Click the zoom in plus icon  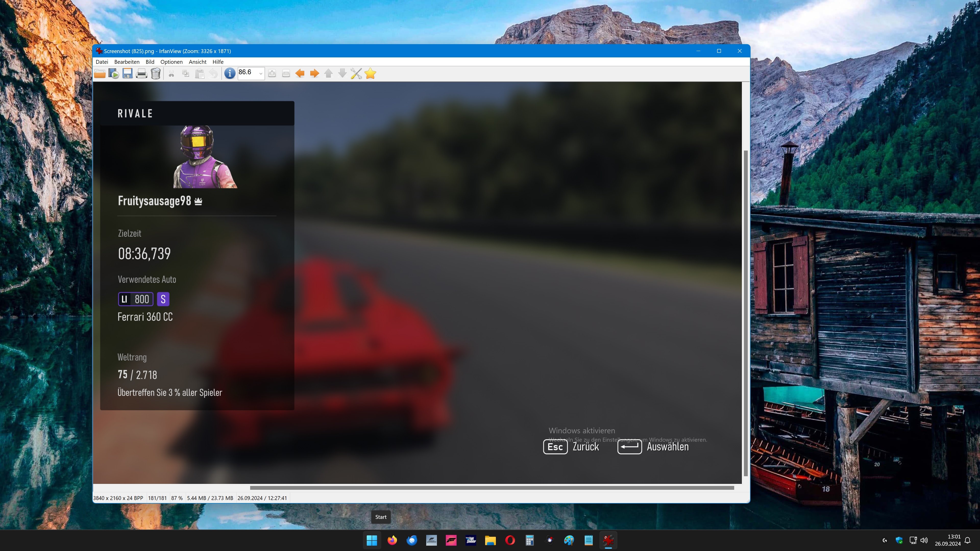[272, 73]
